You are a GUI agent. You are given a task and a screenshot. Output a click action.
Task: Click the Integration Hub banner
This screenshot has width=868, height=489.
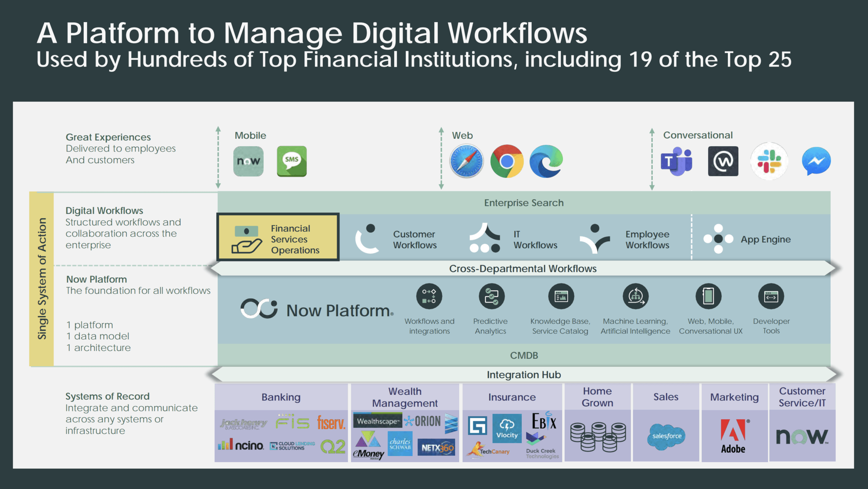pos(524,374)
